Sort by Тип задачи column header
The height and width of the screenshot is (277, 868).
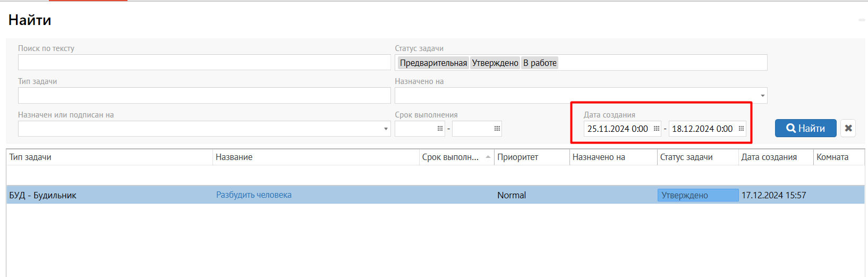[109, 157]
